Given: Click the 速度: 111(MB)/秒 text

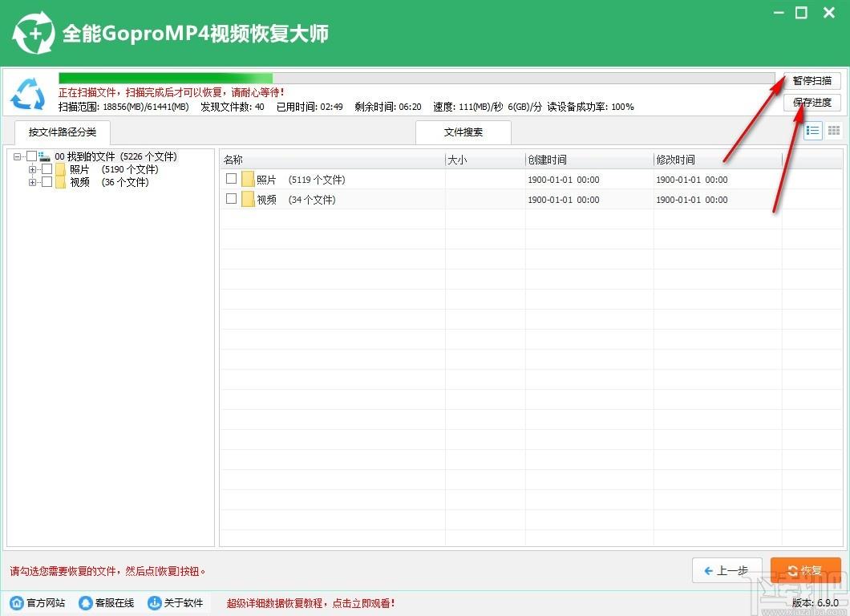Looking at the screenshot, I should click(x=467, y=107).
